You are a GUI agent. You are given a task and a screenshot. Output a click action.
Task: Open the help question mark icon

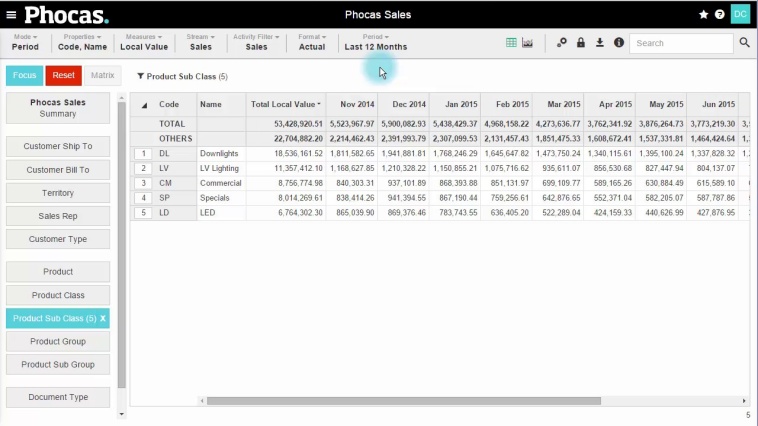(x=719, y=15)
